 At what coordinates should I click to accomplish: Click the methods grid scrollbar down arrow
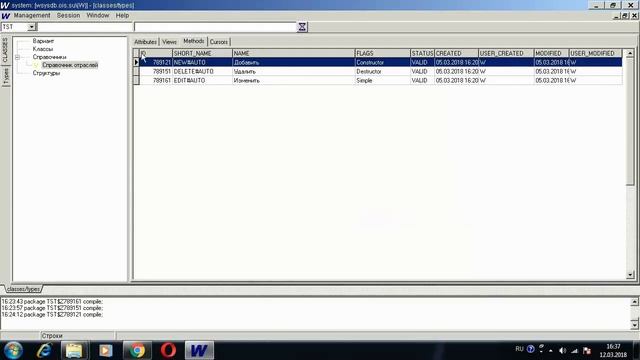coord(630,275)
